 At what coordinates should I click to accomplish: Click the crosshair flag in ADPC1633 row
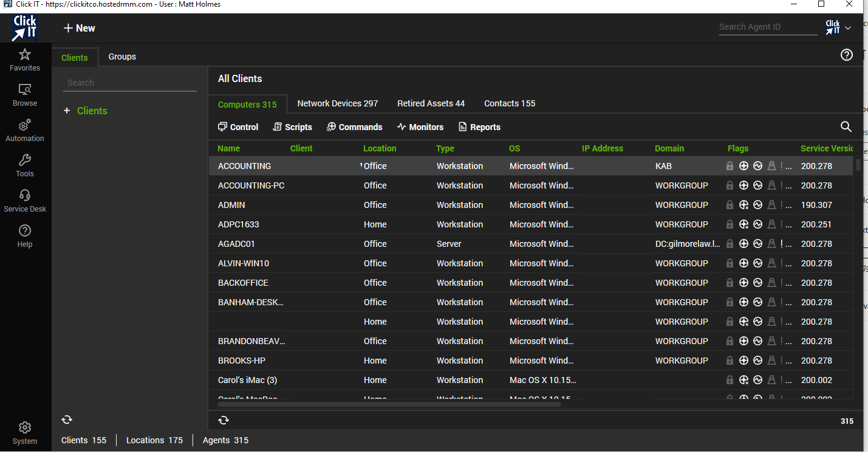(743, 224)
